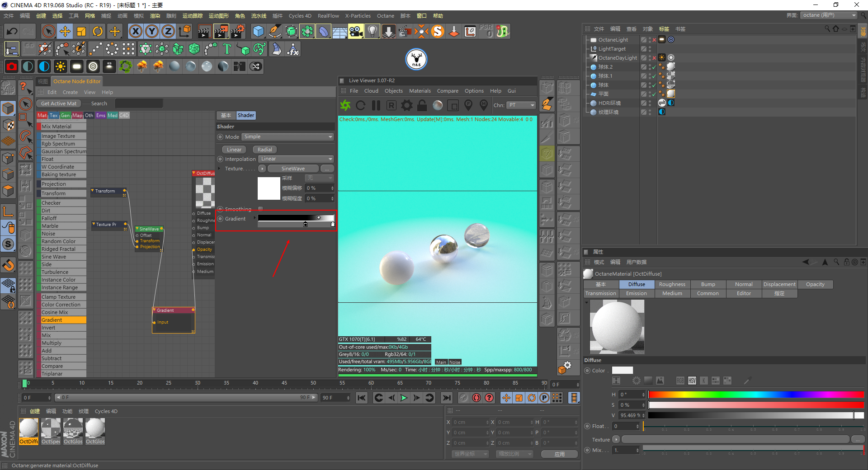The image size is (868, 470).
Task: Toggle render visibility check for 球体.2
Action: pyautogui.click(x=654, y=67)
